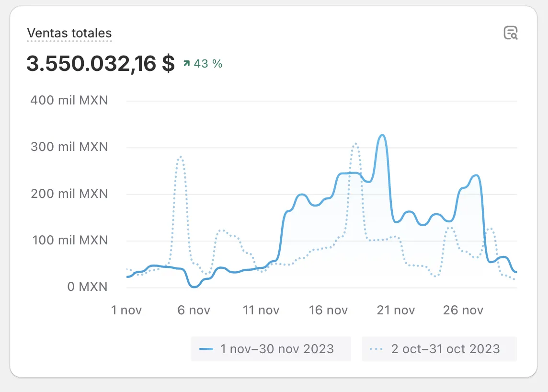Click the 300 mil MXN axis label

coord(69,147)
